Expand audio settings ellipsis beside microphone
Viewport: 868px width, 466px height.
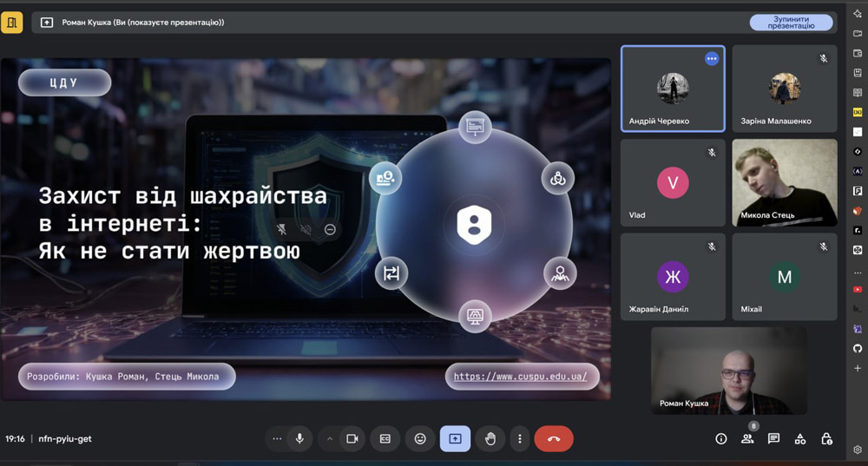coord(277,439)
